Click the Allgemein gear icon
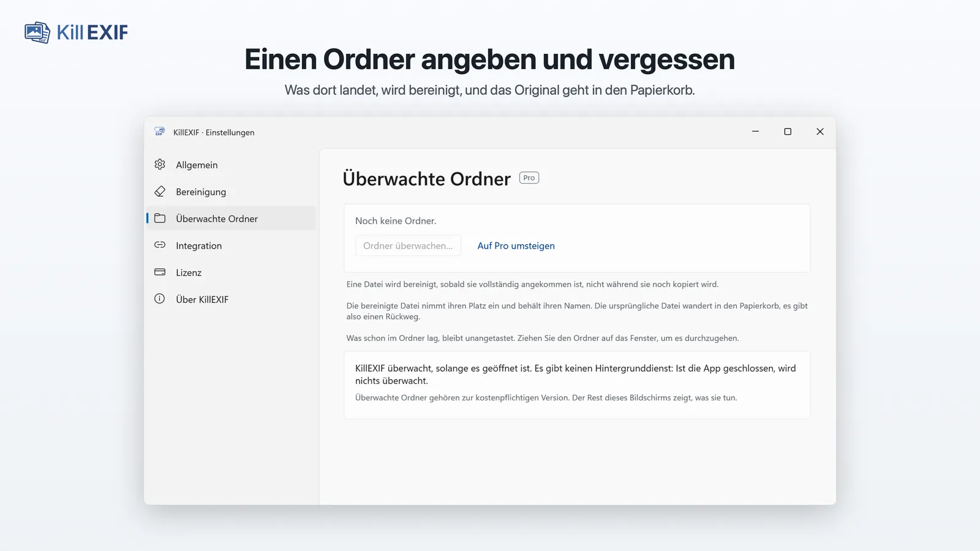The width and height of the screenshot is (980, 551). 160,165
